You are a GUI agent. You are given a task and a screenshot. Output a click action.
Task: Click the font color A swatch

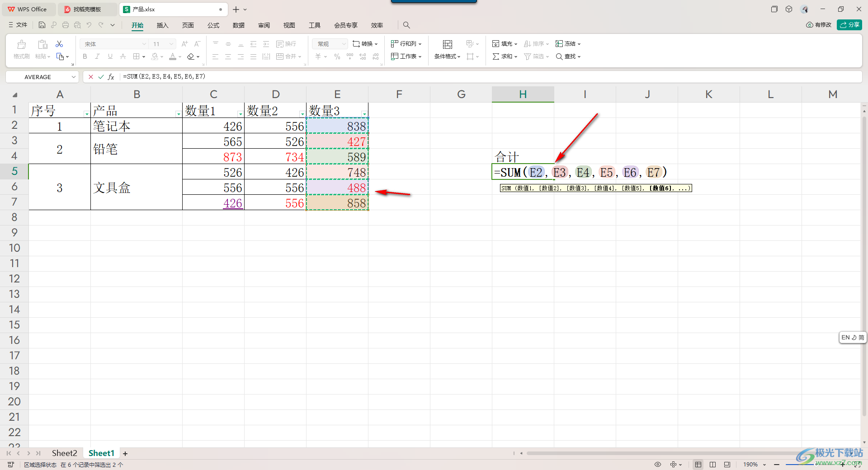[x=173, y=56]
